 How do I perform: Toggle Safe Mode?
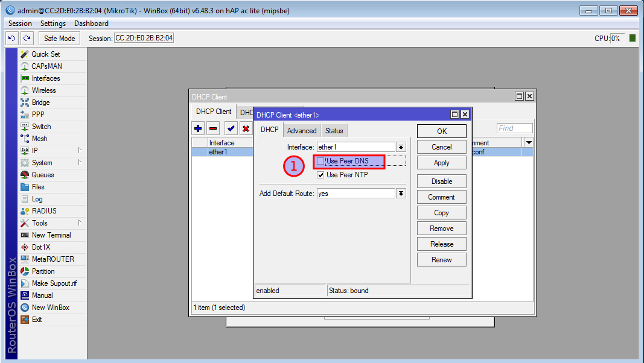60,38
